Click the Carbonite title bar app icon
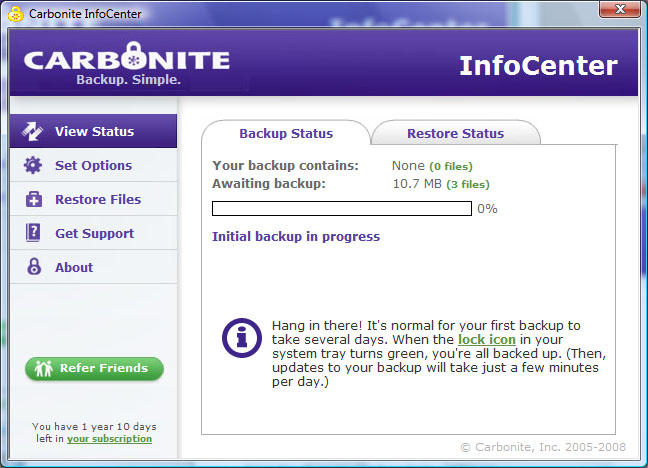Viewport: 648px width, 468px height. tap(16, 14)
